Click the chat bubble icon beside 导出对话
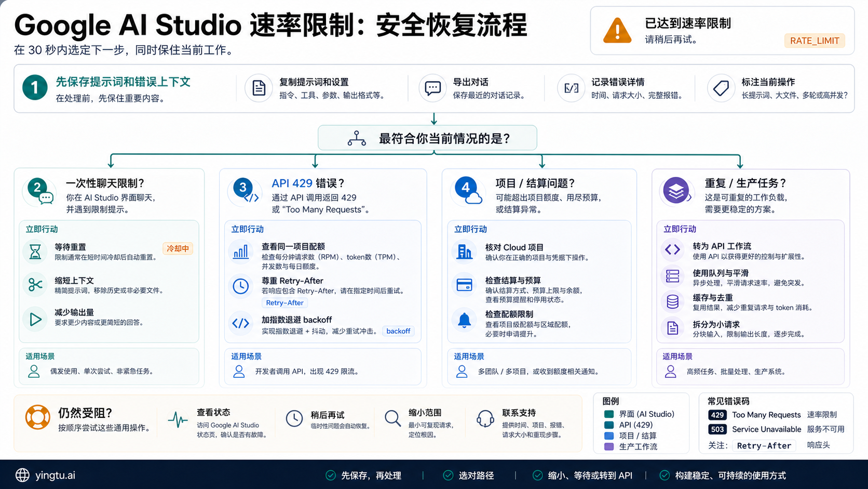The width and height of the screenshot is (868, 489). click(x=432, y=88)
